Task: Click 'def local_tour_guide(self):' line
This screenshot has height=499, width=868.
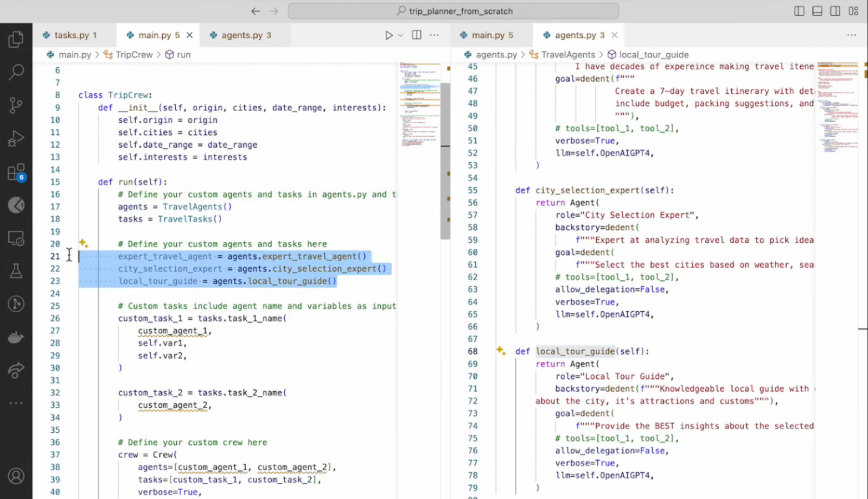Action: pos(582,351)
